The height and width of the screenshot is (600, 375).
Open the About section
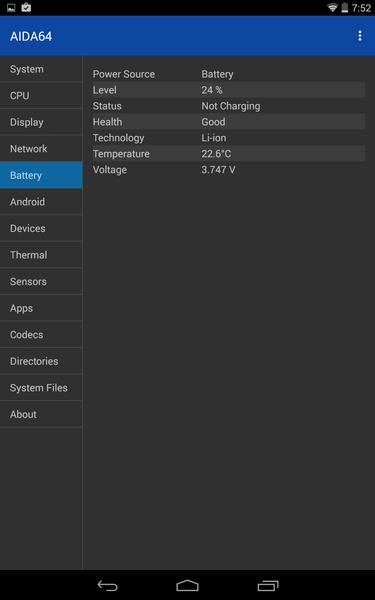click(41, 414)
